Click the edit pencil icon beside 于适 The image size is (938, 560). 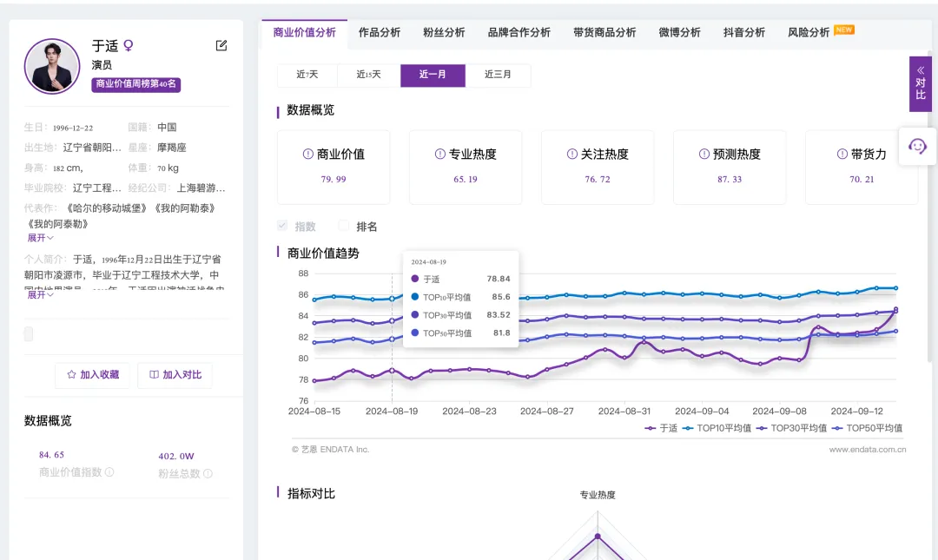coord(221,46)
